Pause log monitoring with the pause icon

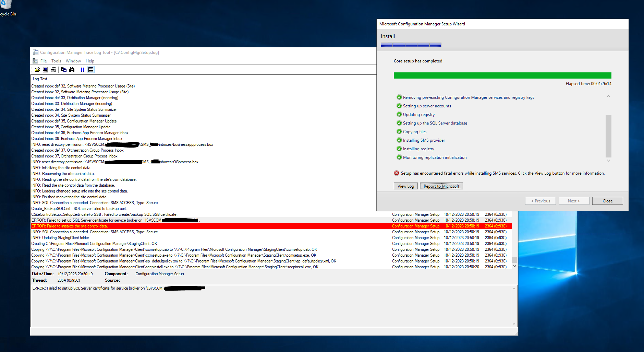(83, 70)
